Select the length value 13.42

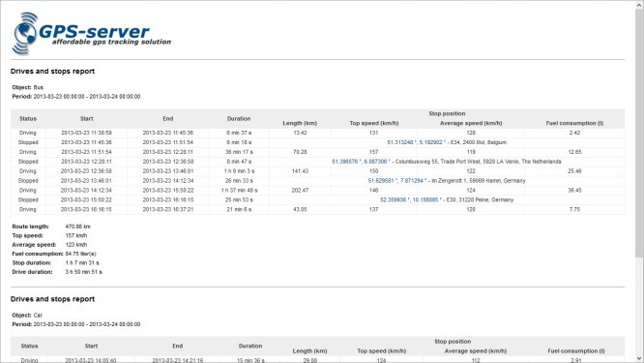pos(300,133)
